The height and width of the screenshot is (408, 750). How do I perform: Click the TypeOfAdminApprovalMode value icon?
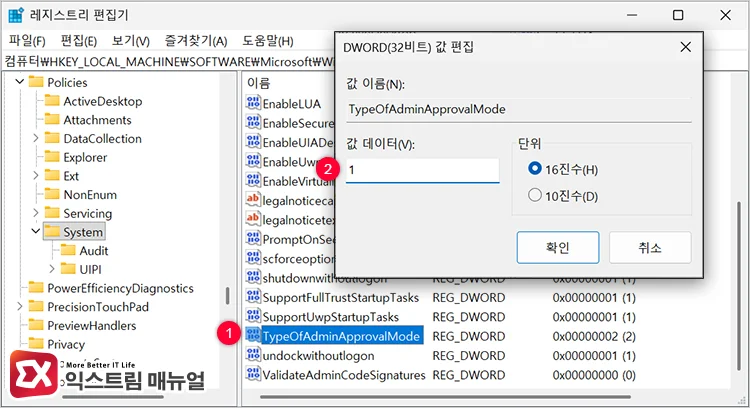click(253, 335)
